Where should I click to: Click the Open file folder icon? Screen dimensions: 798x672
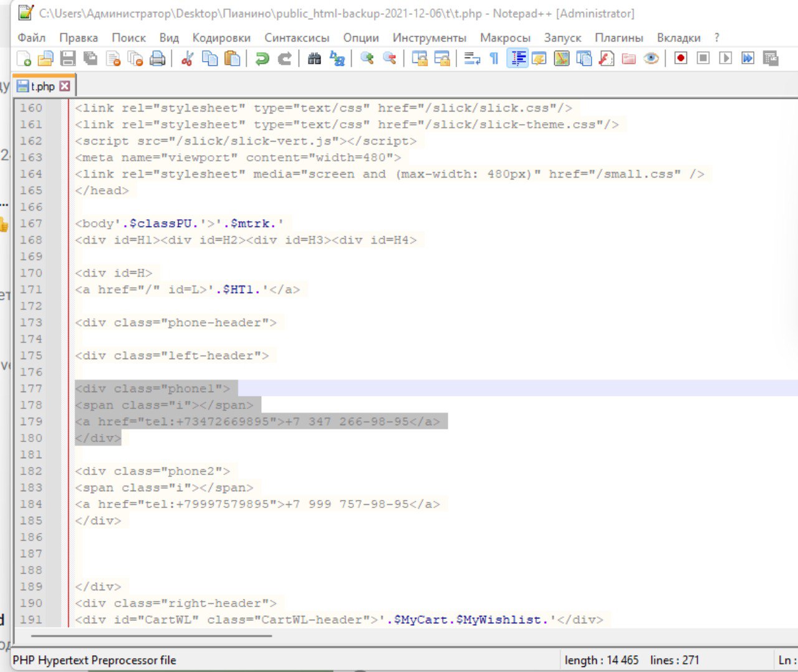[46, 59]
